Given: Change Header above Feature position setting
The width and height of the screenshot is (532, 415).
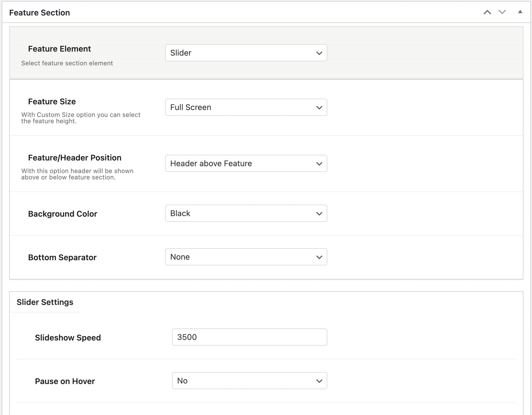Looking at the screenshot, I should pos(246,163).
